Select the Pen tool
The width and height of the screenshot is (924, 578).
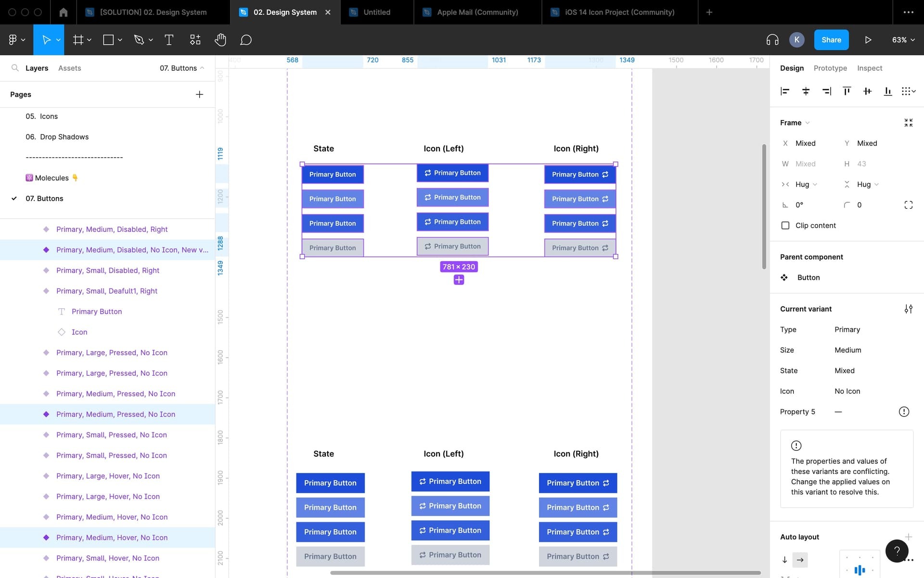coord(139,39)
